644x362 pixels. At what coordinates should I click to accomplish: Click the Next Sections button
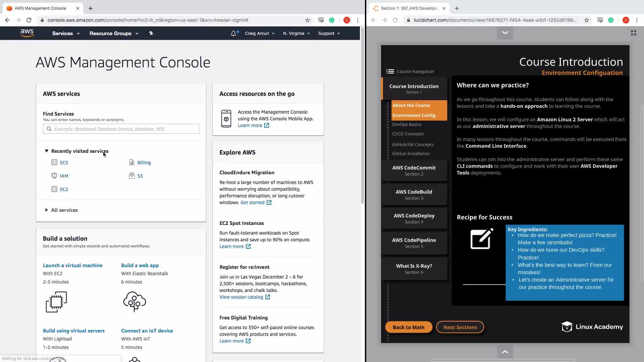(x=460, y=327)
